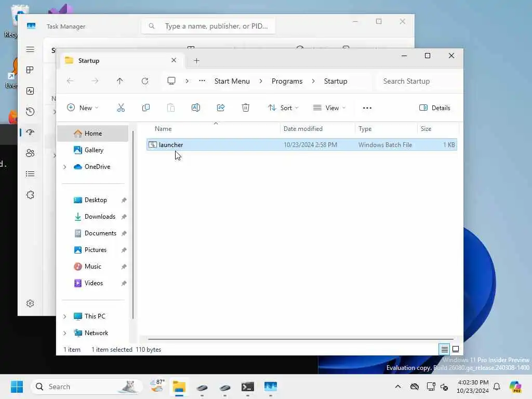Open the notifications bell in taskbar
Viewport: 532px width, 399px height.
point(497,387)
